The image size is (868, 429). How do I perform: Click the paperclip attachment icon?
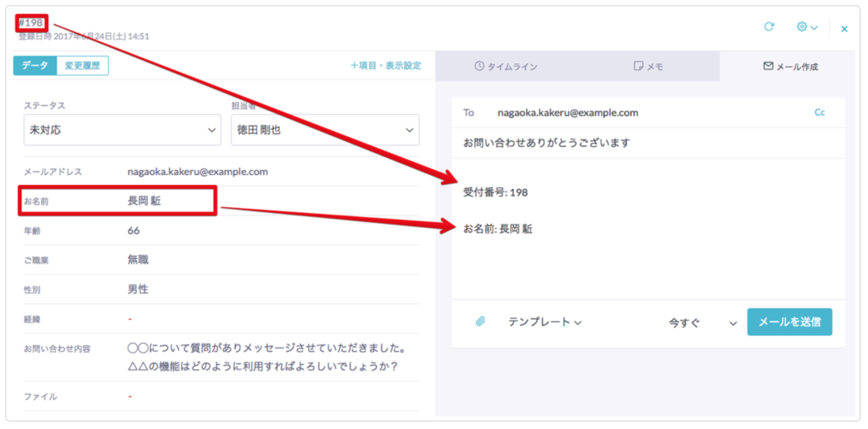[480, 321]
